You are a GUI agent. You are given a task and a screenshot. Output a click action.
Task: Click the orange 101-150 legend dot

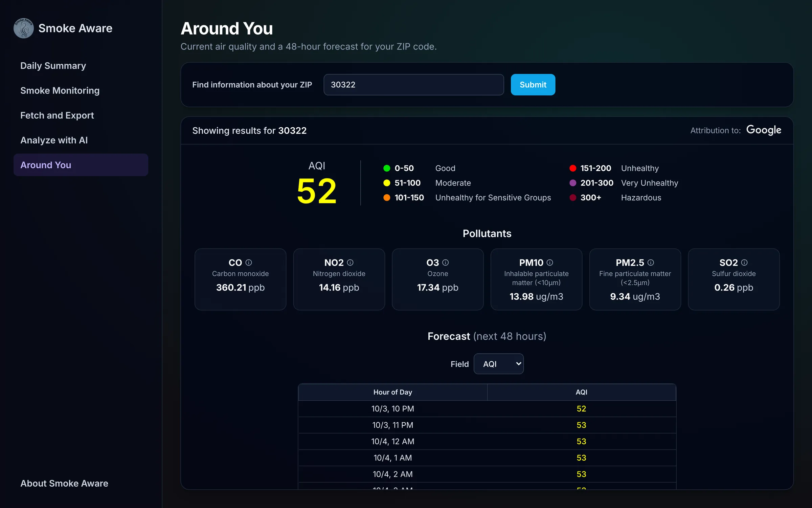[x=387, y=197]
